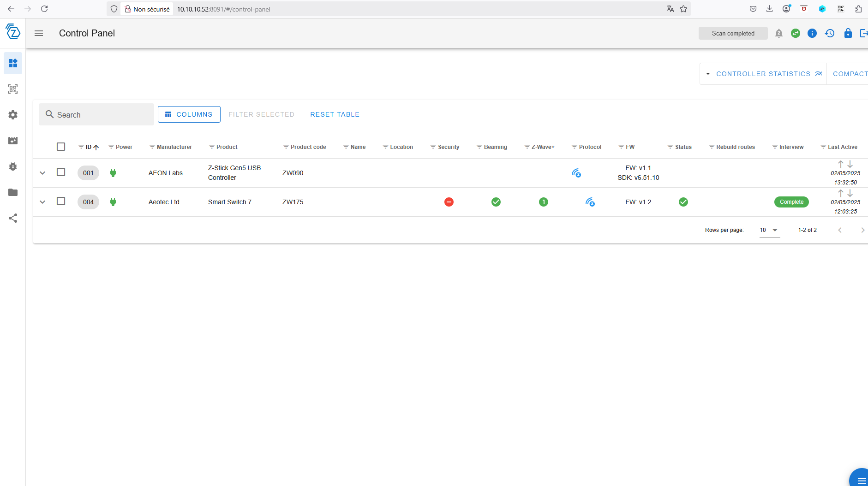Click browser bookmark star icon
Screen dimensions: 868x486
coord(683,9)
